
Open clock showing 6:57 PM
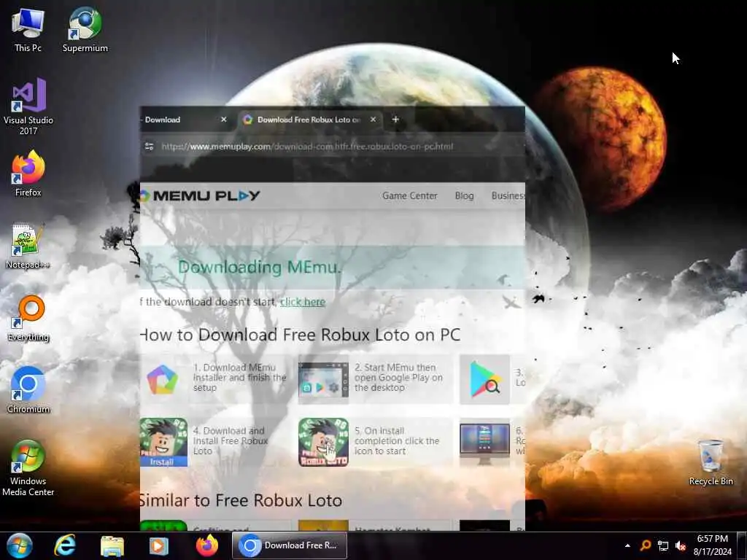pyautogui.click(x=712, y=545)
